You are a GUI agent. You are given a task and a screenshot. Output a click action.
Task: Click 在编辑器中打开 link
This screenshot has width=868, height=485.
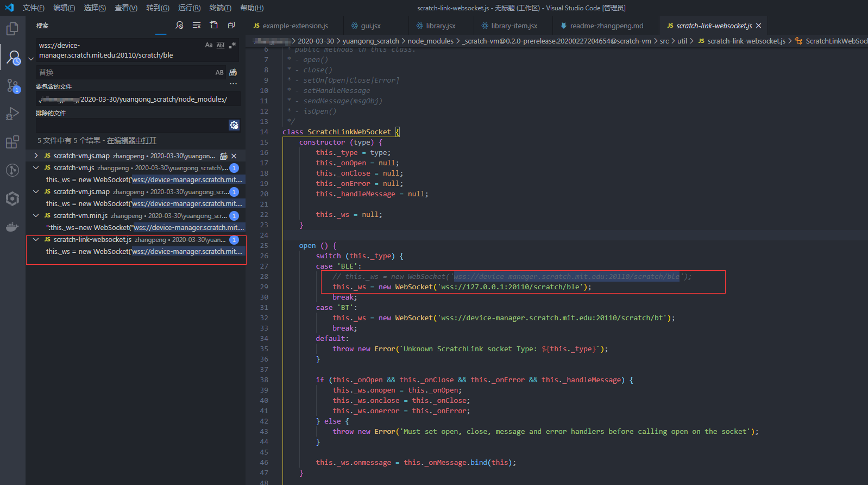pos(131,140)
